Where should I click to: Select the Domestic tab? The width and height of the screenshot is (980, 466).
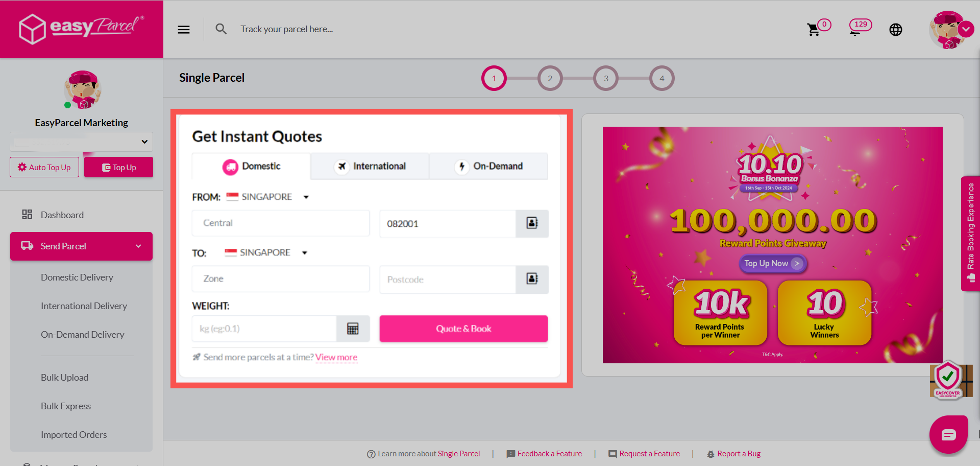[251, 166]
